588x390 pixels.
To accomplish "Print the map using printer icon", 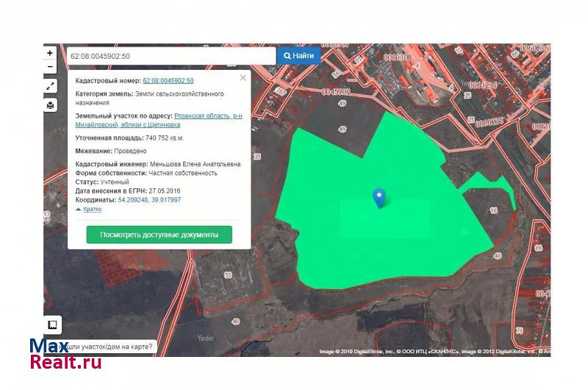I will coord(50,105).
